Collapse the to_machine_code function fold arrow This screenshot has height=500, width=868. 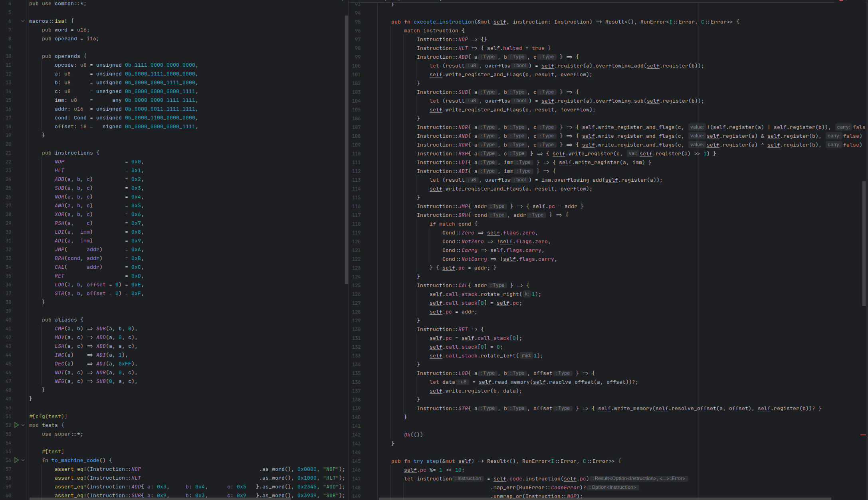coord(23,460)
